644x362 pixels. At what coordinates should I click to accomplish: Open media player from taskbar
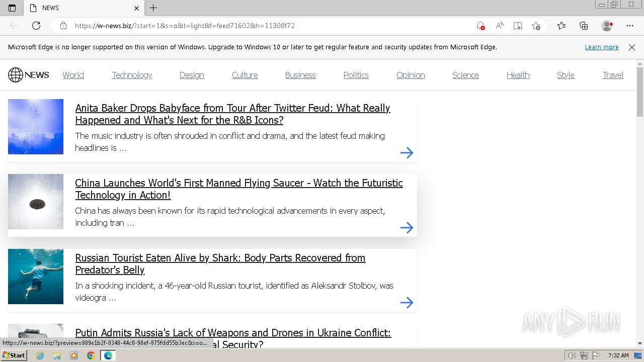coord(74,355)
